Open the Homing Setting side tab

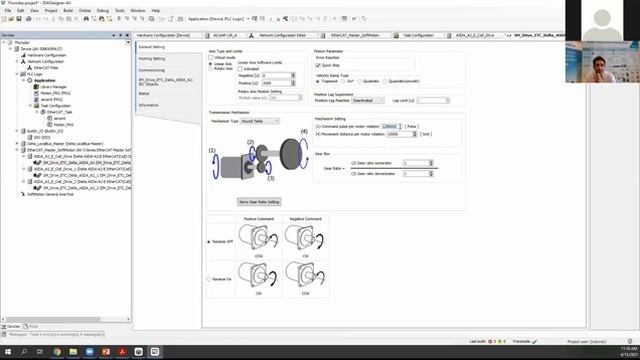[x=151, y=59]
